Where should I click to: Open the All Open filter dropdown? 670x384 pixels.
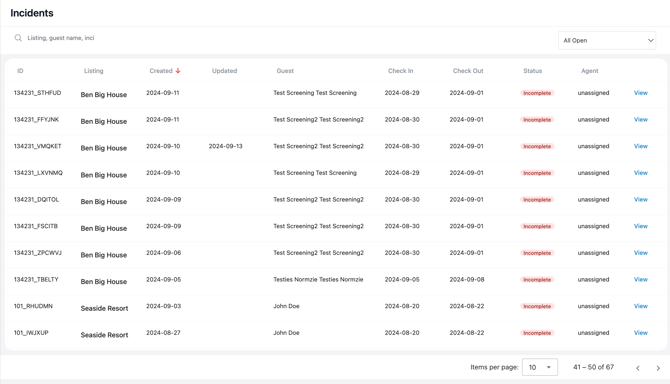(x=607, y=41)
